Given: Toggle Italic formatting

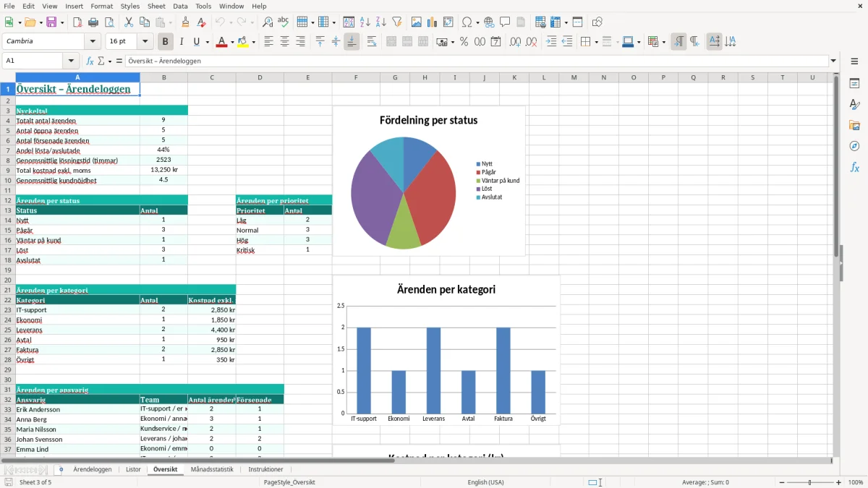Looking at the screenshot, I should [x=182, y=42].
